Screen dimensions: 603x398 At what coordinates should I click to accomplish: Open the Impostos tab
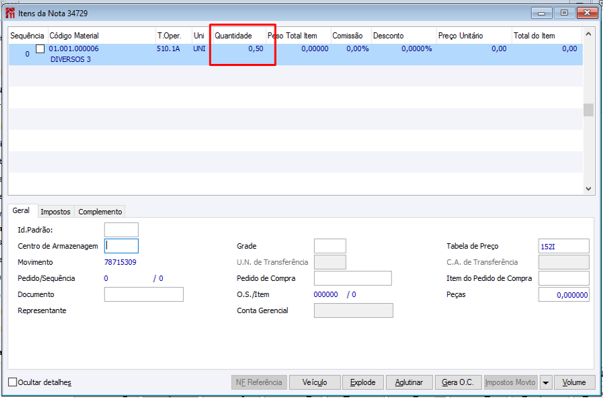(56, 211)
